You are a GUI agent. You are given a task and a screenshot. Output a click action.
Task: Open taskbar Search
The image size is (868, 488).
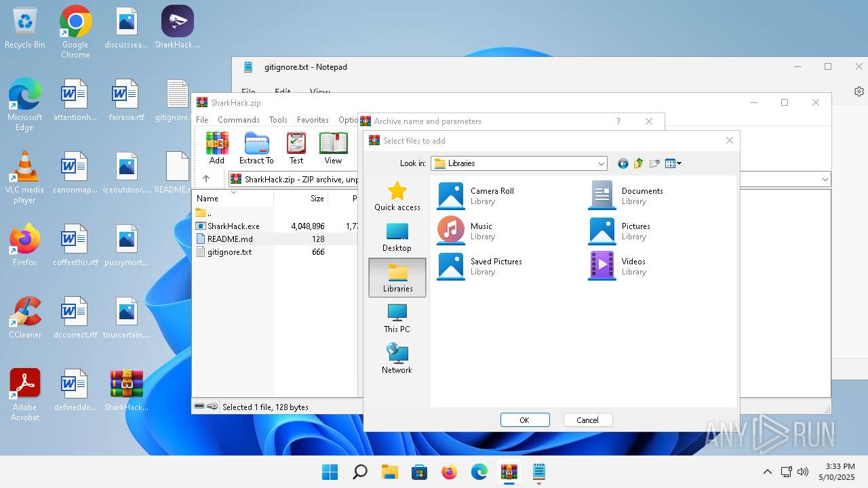360,472
